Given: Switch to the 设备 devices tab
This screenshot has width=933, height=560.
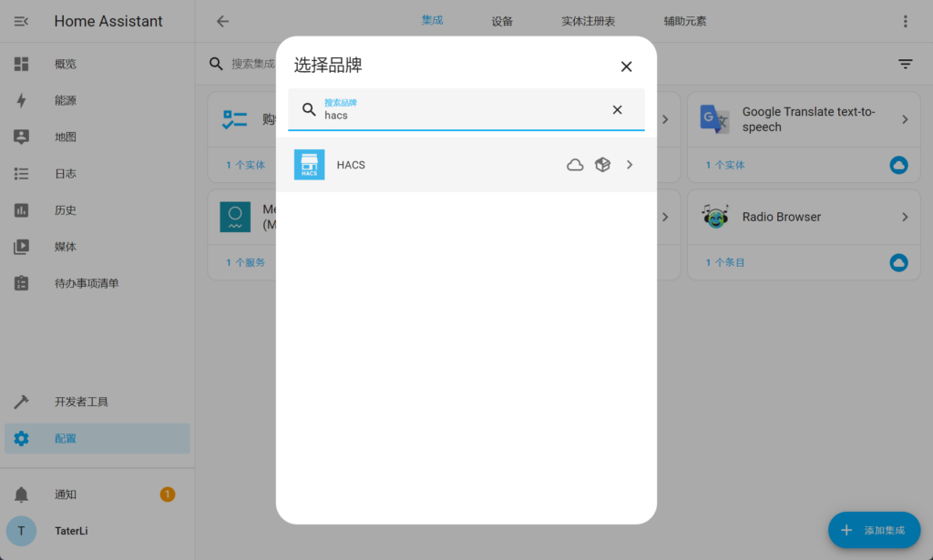Looking at the screenshot, I should coord(502,22).
